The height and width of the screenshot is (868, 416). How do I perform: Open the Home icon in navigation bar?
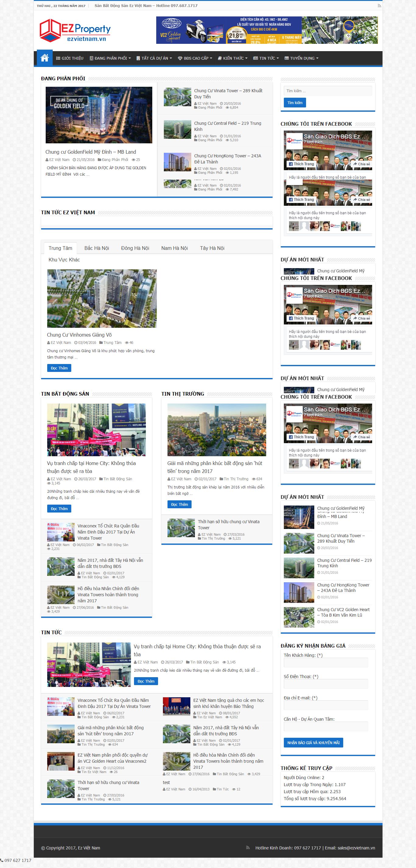44,58
